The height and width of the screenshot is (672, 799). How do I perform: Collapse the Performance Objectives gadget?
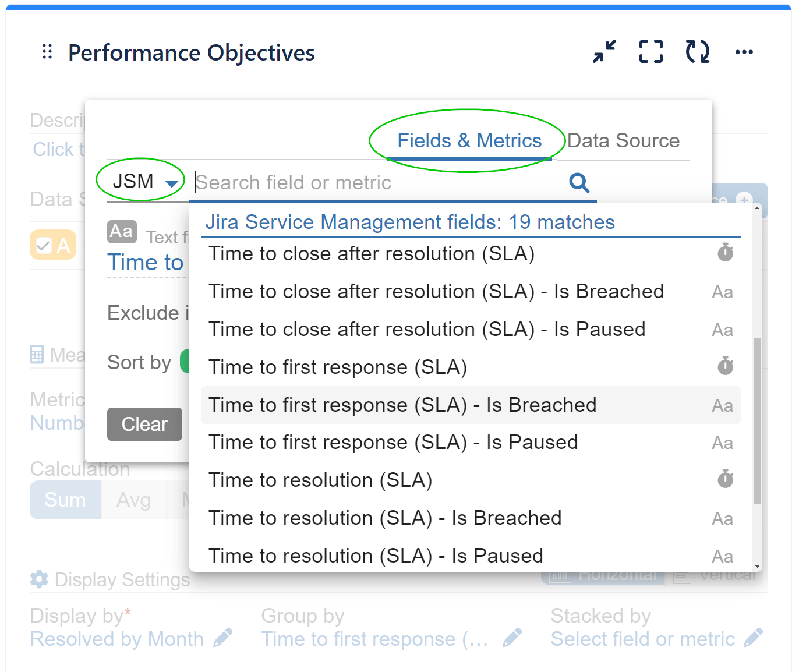[x=604, y=52]
